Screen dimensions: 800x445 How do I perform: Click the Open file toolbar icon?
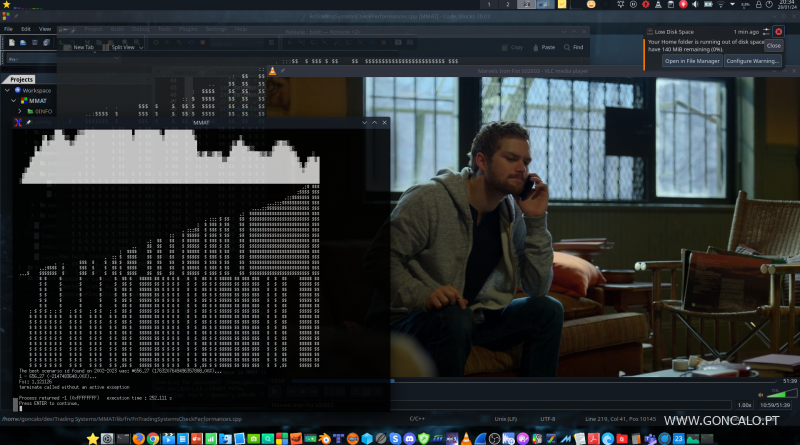(x=23, y=42)
